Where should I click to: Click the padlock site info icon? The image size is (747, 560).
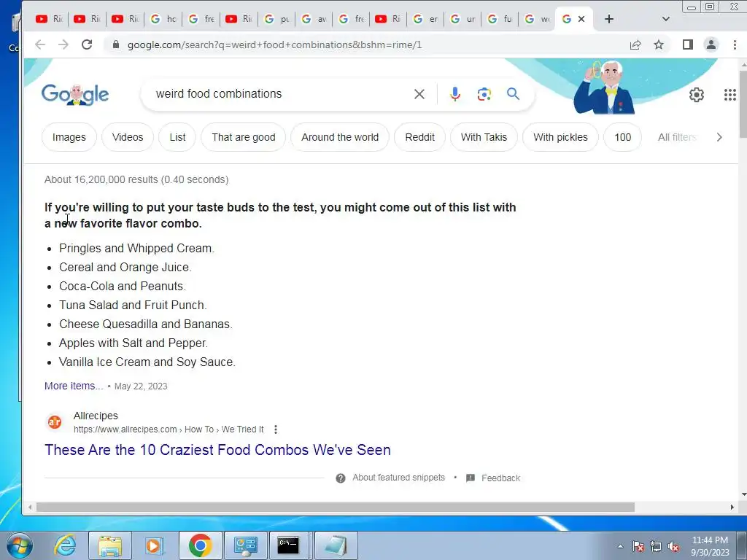tap(115, 44)
